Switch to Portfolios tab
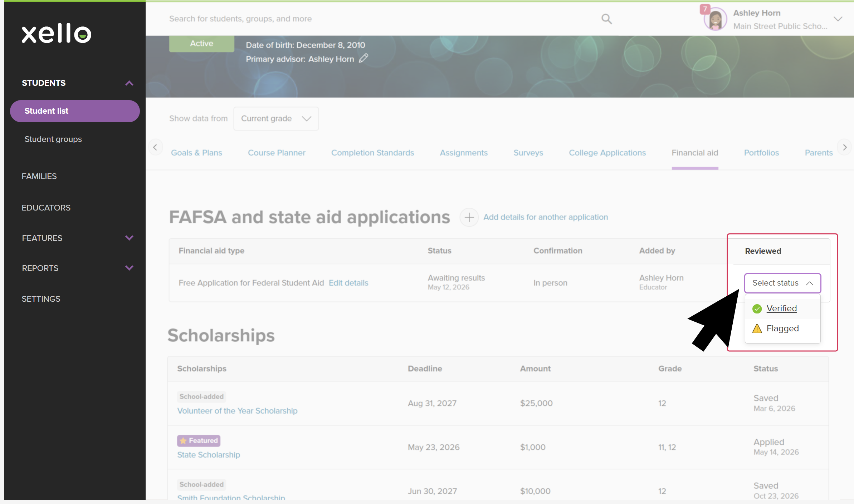Viewport: 854px width, 504px height. (x=761, y=153)
